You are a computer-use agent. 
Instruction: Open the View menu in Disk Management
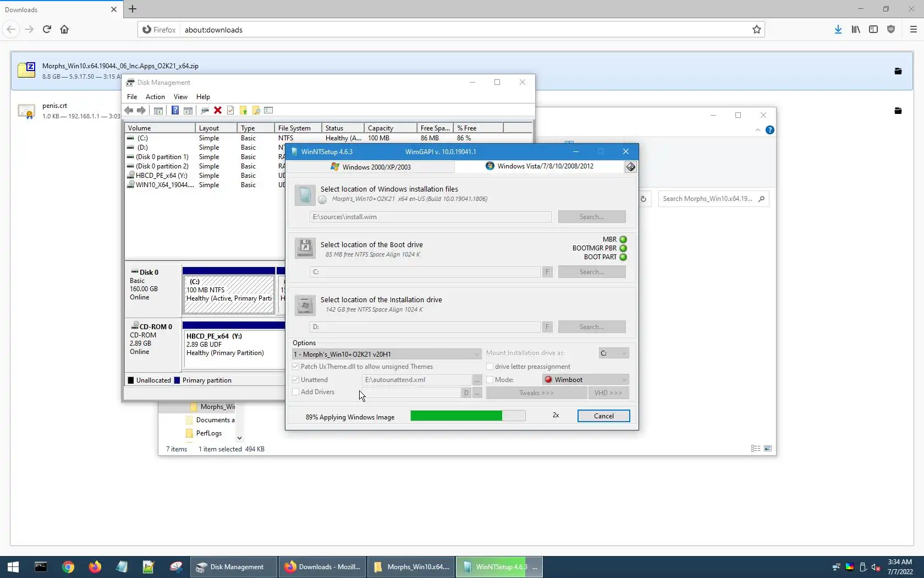tap(180, 97)
